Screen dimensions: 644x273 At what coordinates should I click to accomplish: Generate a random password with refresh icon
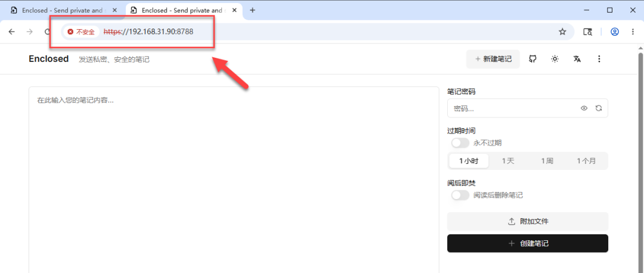(x=599, y=108)
